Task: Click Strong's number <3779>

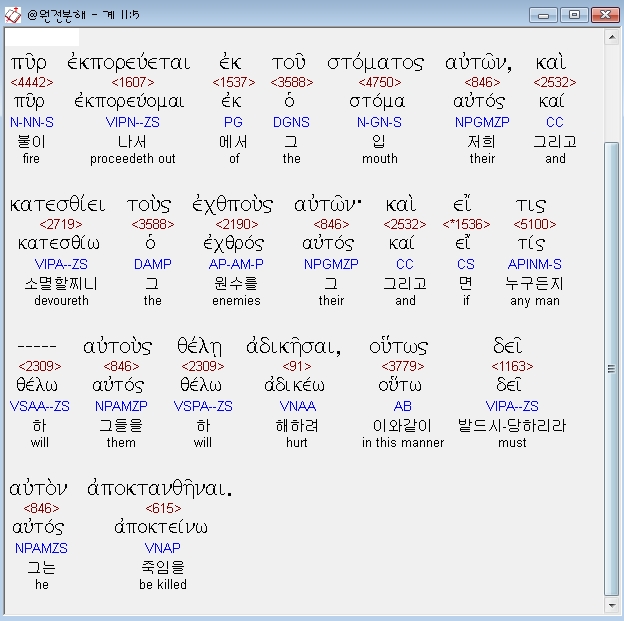Action: coord(403,366)
